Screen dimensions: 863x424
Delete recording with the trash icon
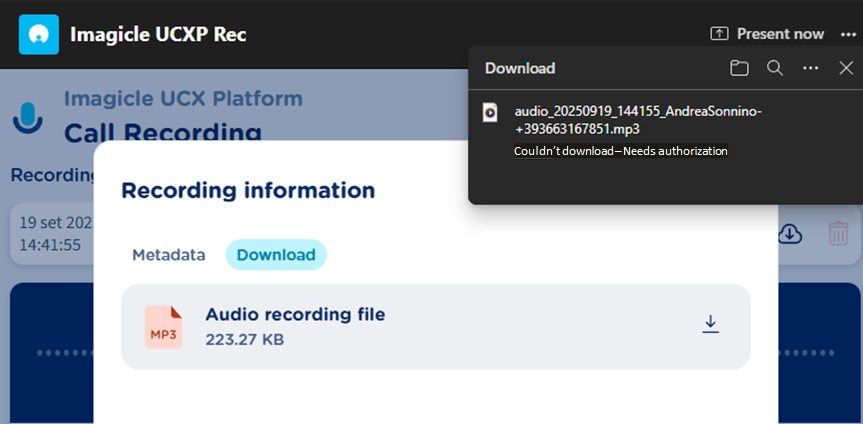(838, 234)
